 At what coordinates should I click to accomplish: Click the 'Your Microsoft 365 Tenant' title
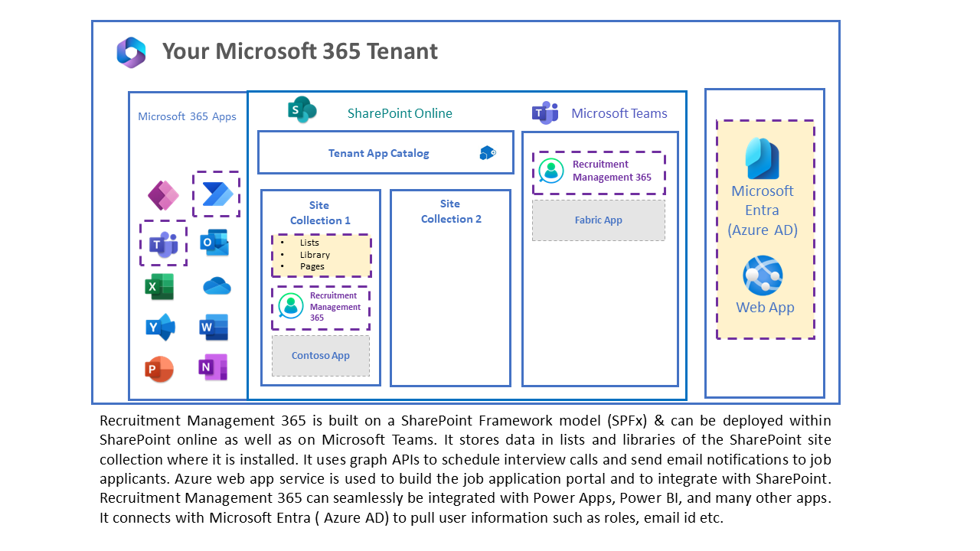(x=300, y=51)
